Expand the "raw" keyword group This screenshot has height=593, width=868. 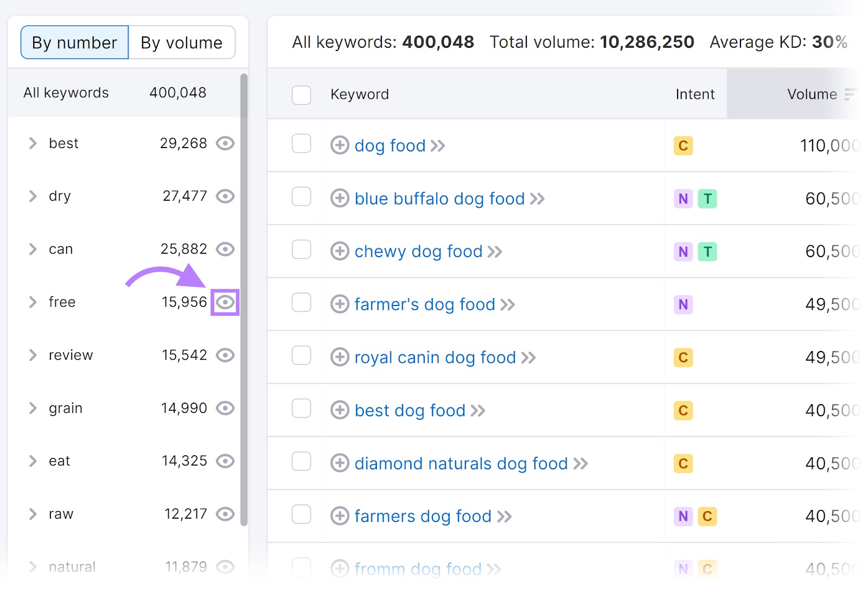pyautogui.click(x=33, y=514)
